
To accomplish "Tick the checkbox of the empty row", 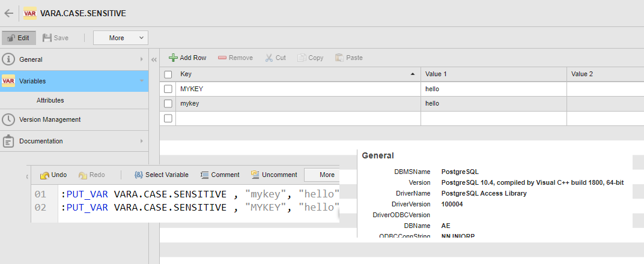I will point(168,118).
